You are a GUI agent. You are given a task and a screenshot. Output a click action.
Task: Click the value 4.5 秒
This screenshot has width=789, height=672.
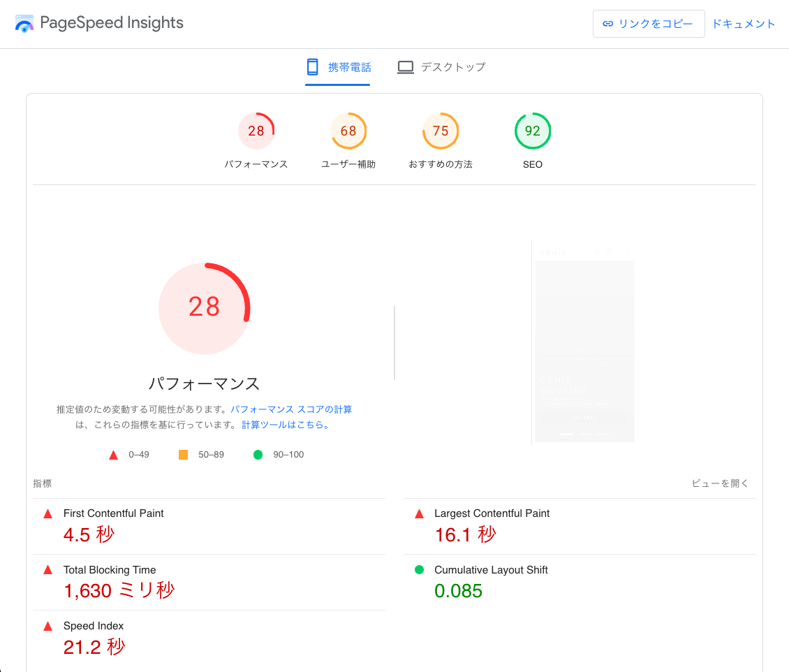89,534
